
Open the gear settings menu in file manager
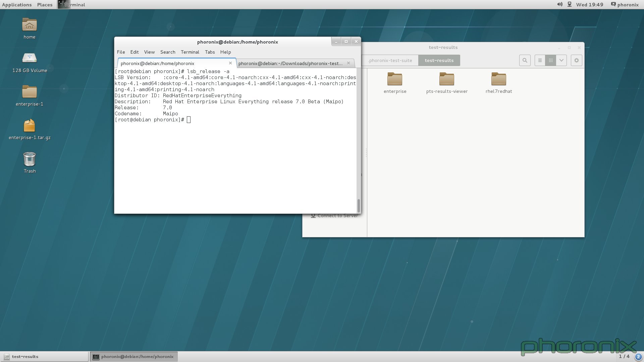(x=577, y=60)
